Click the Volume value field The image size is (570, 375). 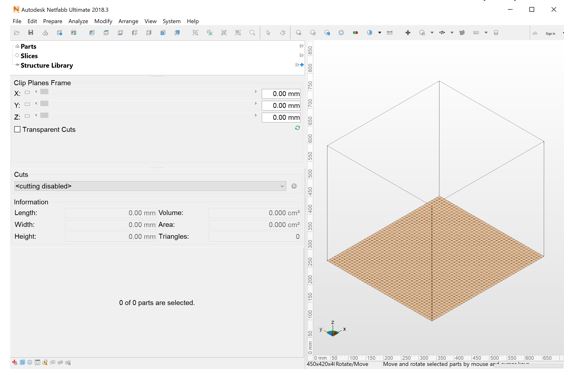tap(254, 213)
